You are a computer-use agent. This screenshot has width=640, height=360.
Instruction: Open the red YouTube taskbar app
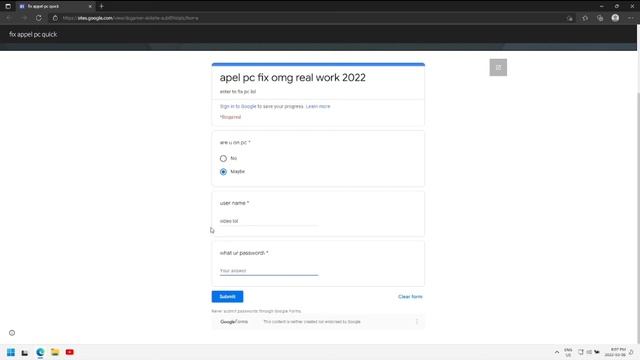pyautogui.click(x=69, y=352)
